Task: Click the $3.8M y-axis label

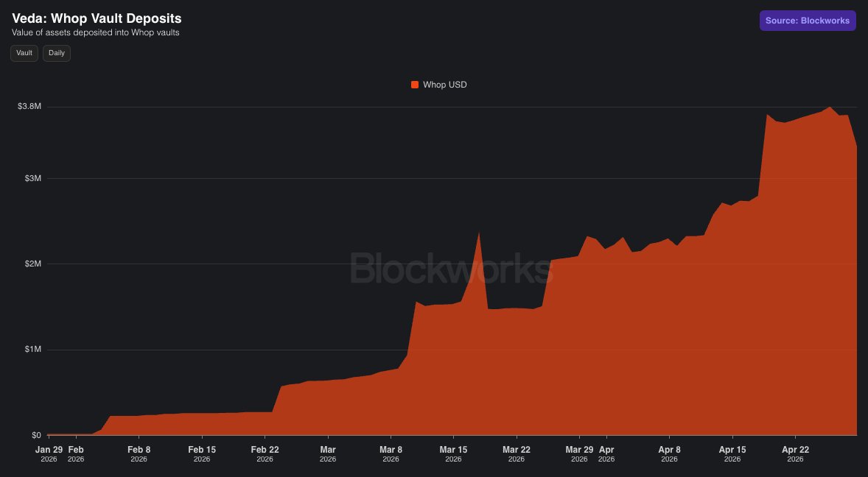Action: [x=29, y=106]
